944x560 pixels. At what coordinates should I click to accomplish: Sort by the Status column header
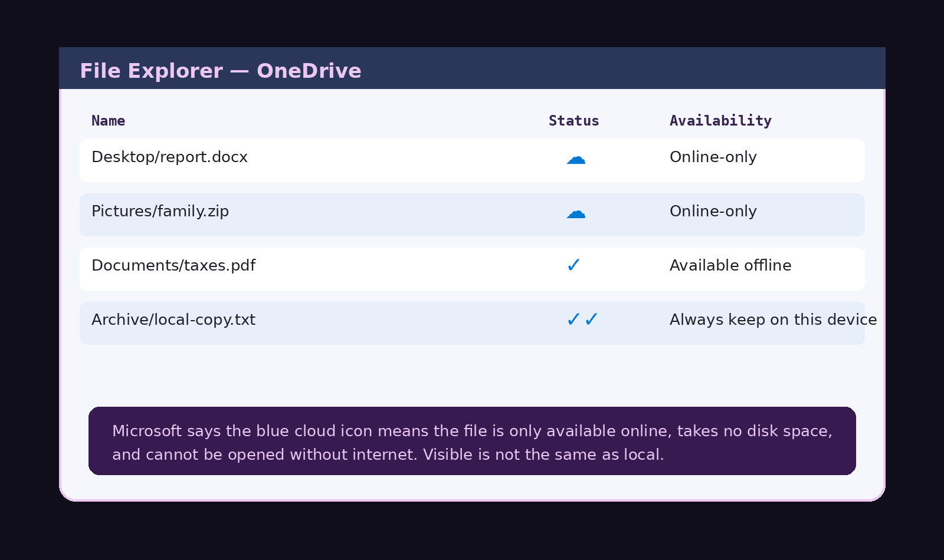573,120
